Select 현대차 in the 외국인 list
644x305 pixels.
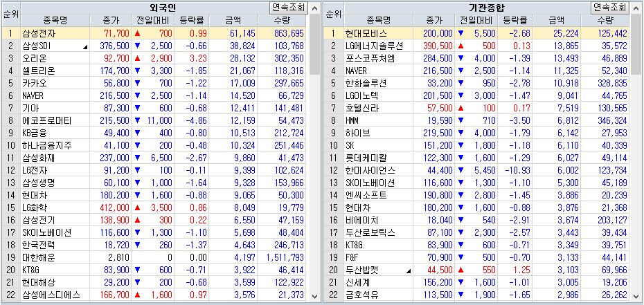(35, 196)
